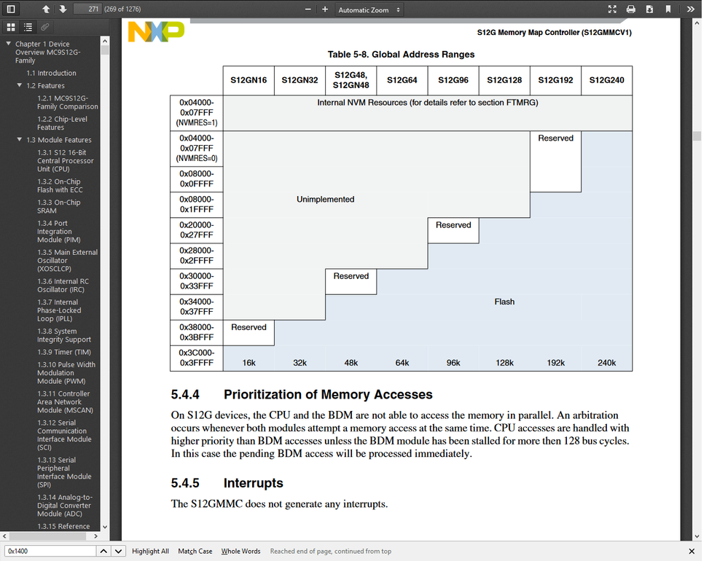Click document scrollbar up arrow
The height and width of the screenshot is (561, 728).
tap(697, 23)
